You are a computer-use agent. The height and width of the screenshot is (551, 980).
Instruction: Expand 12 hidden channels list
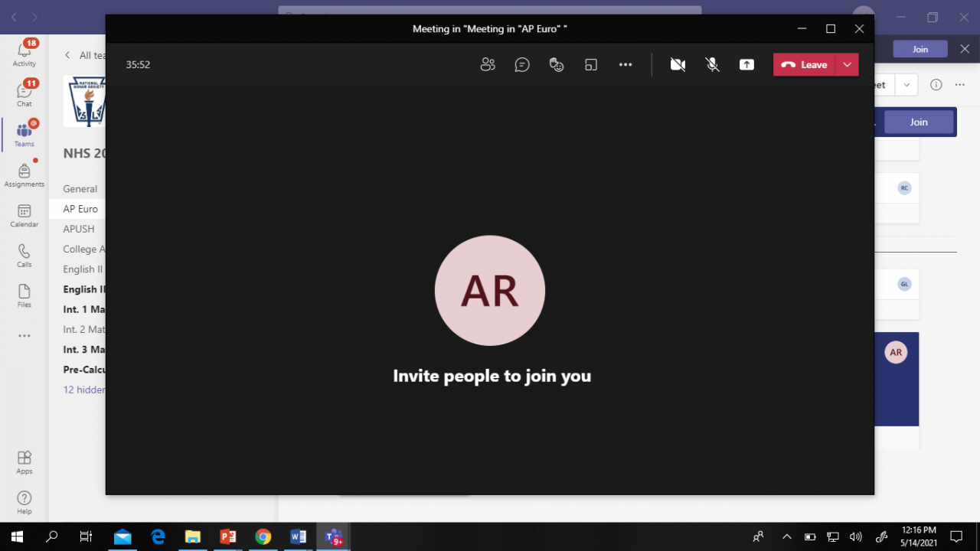[x=84, y=390]
